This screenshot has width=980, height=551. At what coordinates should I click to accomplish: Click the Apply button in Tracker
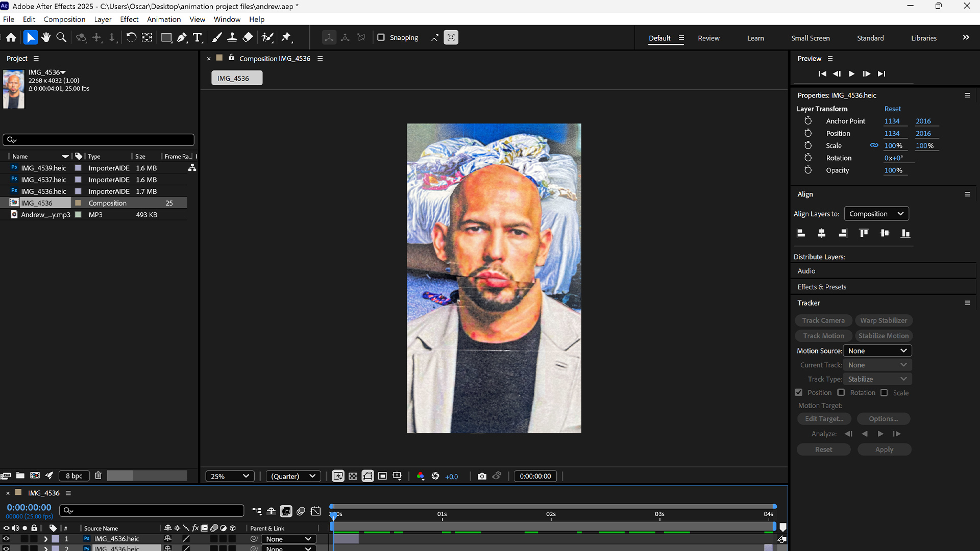pos(884,449)
